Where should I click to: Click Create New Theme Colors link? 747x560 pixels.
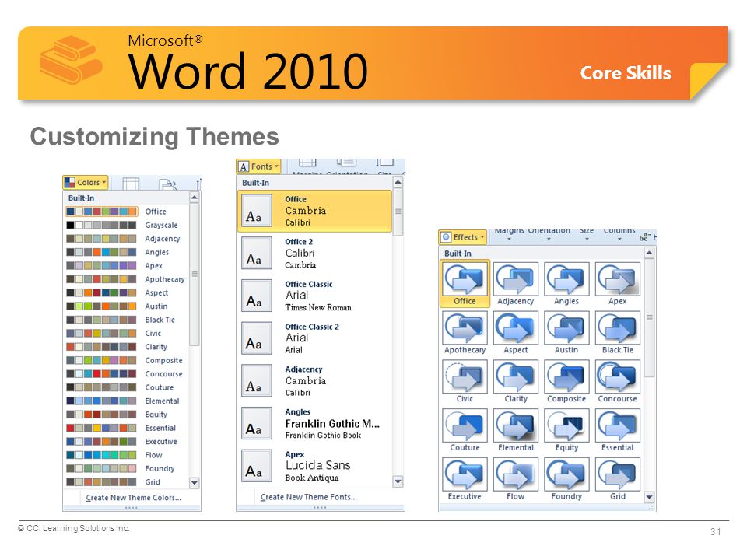[133, 498]
